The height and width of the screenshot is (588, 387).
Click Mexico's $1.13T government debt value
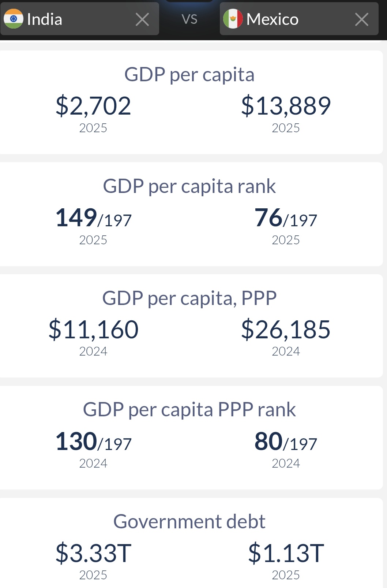click(x=286, y=553)
